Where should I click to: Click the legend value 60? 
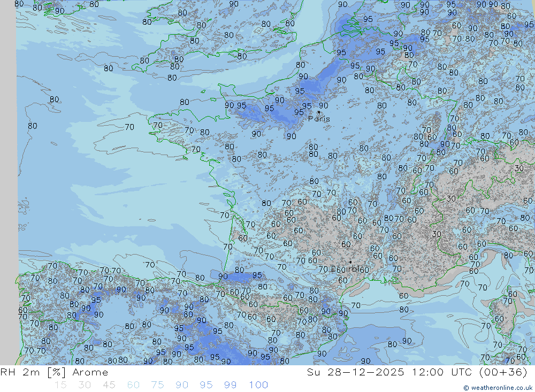(x=133, y=385)
